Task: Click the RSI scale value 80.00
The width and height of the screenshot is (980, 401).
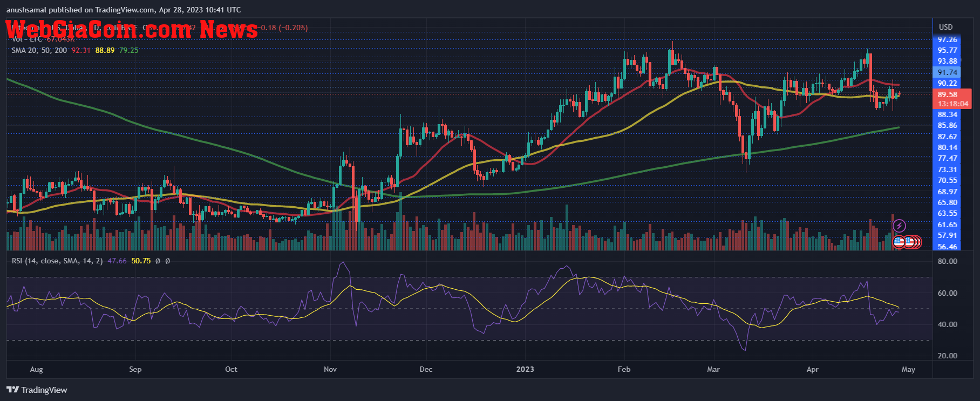Action: (x=948, y=261)
